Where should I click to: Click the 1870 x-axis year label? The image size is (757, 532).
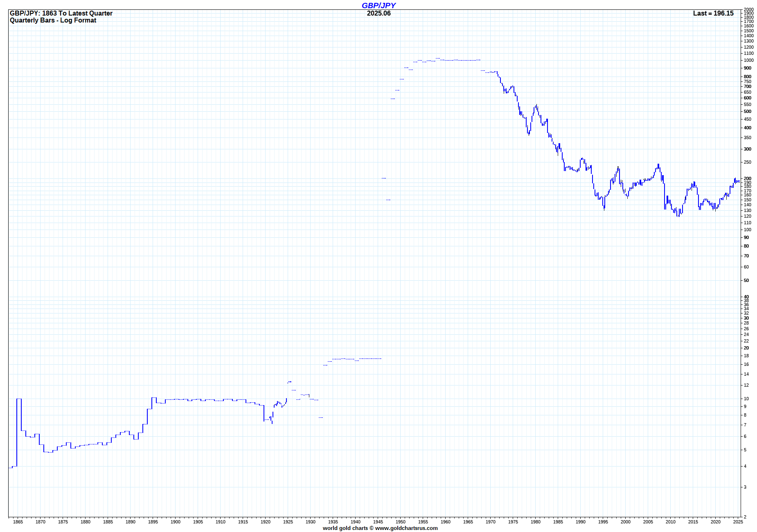(x=41, y=522)
